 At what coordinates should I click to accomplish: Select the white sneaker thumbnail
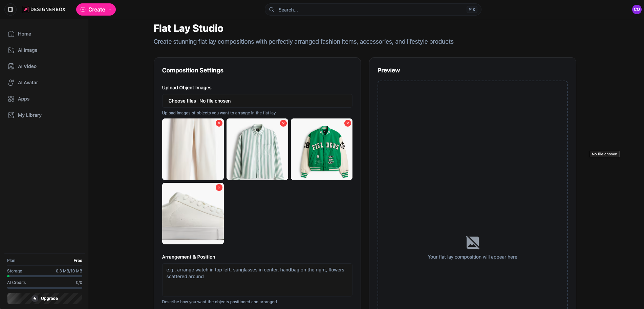click(x=193, y=214)
